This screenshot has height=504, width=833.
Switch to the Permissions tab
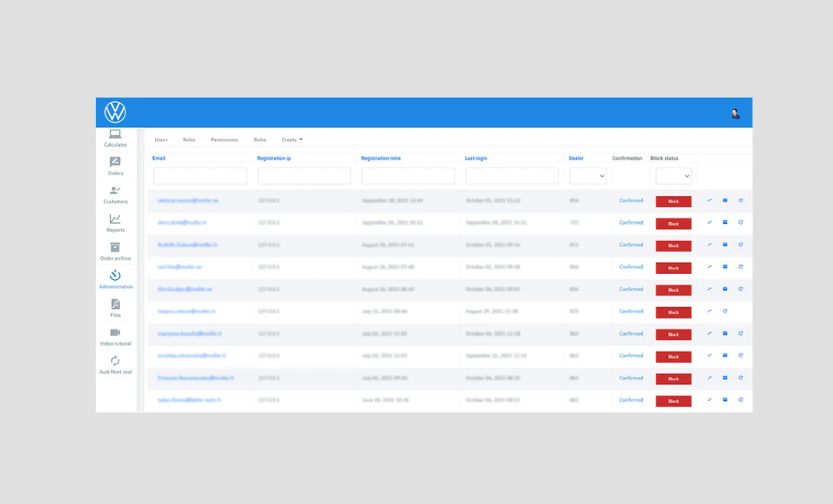[224, 140]
